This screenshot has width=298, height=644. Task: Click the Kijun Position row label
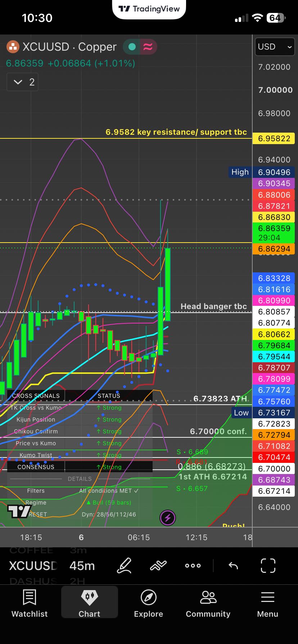click(36, 419)
